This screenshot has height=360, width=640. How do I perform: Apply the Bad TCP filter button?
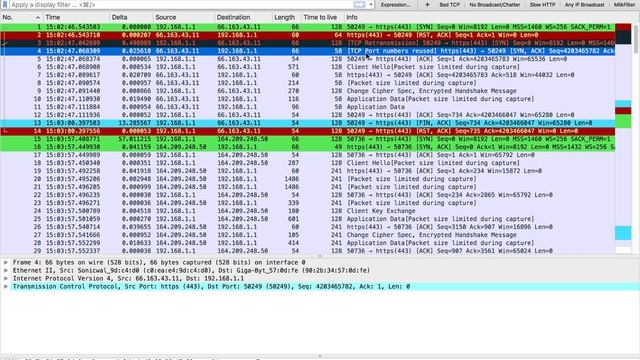(x=449, y=4)
